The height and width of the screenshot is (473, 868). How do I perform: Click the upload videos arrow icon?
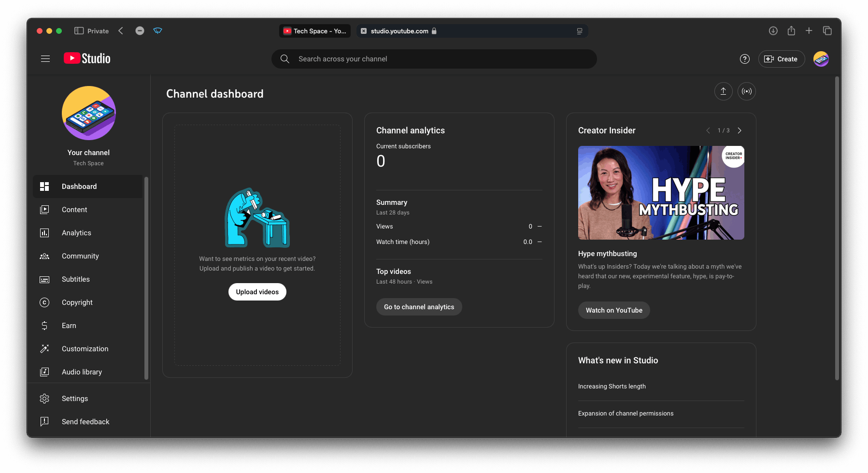pos(723,91)
